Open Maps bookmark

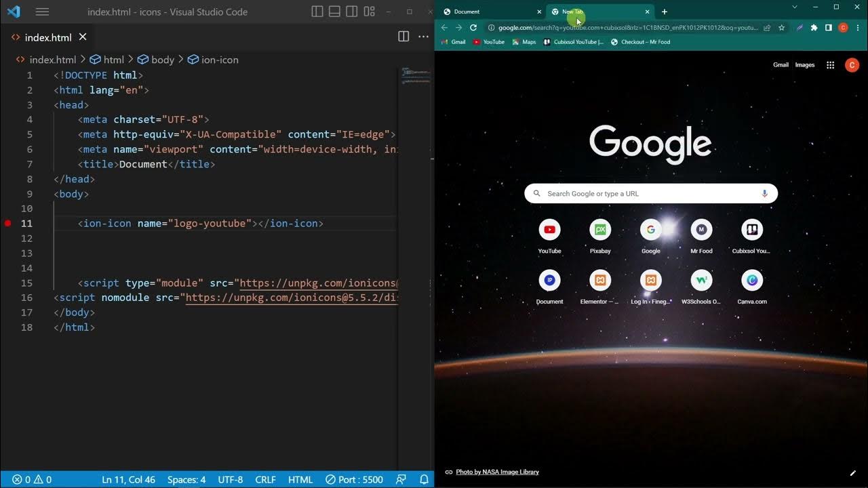tap(524, 42)
